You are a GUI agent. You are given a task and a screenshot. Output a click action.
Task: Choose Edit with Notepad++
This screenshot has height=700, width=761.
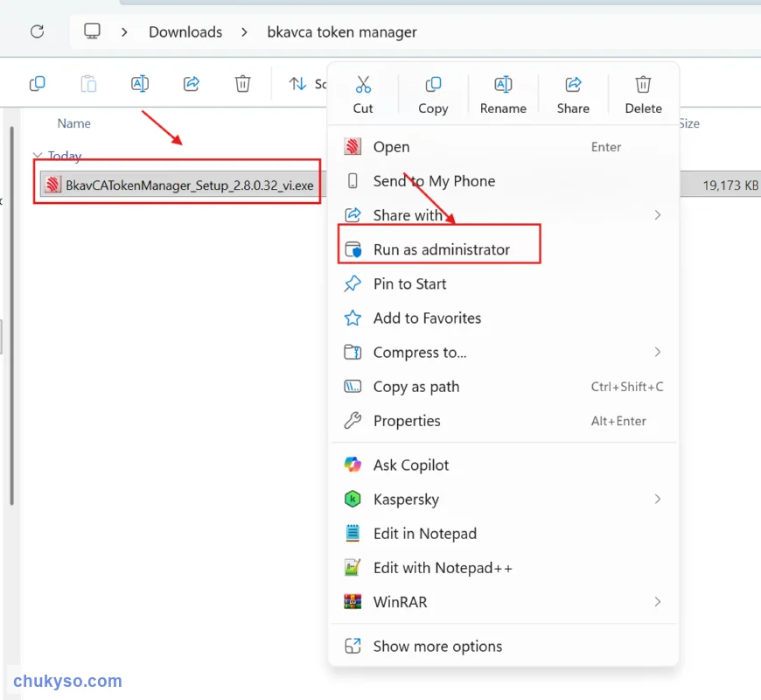click(x=503, y=568)
